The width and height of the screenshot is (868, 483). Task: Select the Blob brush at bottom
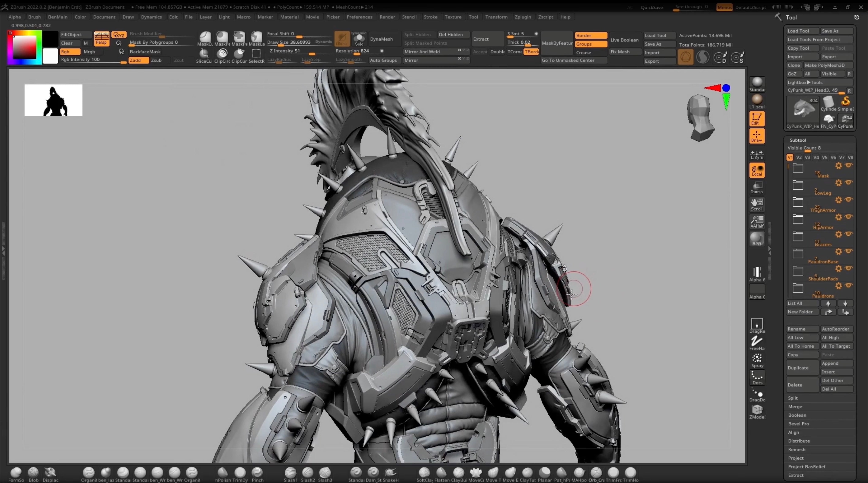click(x=33, y=474)
